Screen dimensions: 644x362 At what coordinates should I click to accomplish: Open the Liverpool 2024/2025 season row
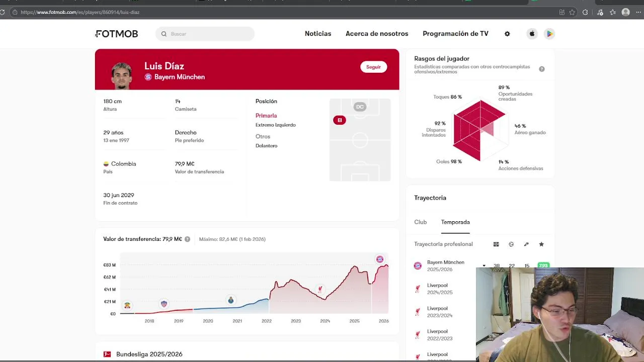pyautogui.click(x=440, y=289)
